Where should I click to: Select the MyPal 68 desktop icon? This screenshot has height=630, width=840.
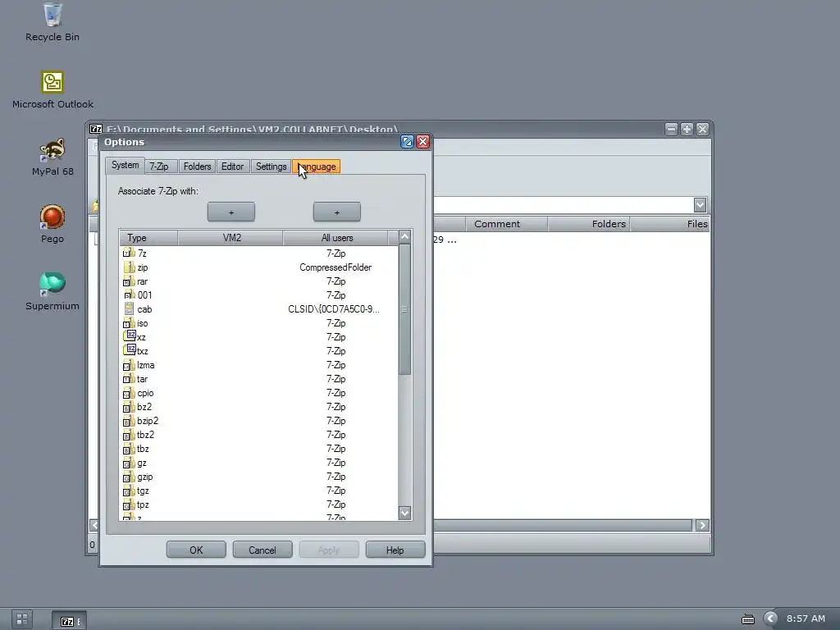[x=52, y=157]
